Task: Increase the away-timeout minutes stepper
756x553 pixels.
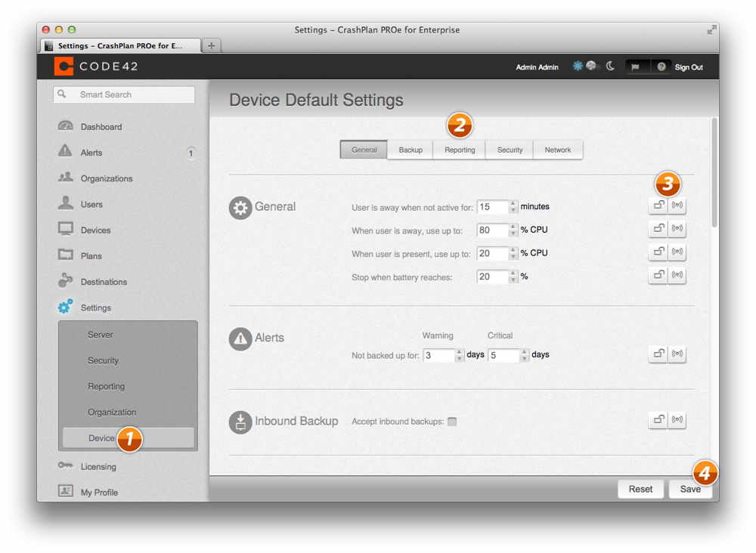Action: point(513,203)
